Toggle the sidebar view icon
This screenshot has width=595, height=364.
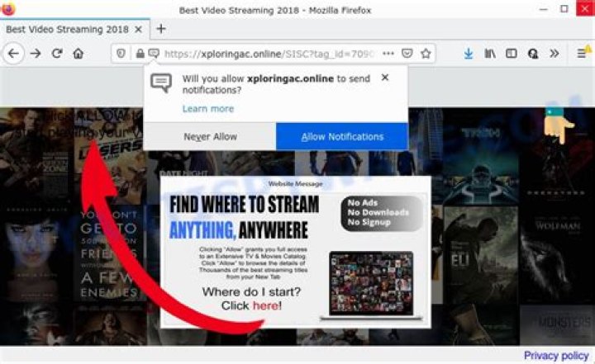pos(512,53)
